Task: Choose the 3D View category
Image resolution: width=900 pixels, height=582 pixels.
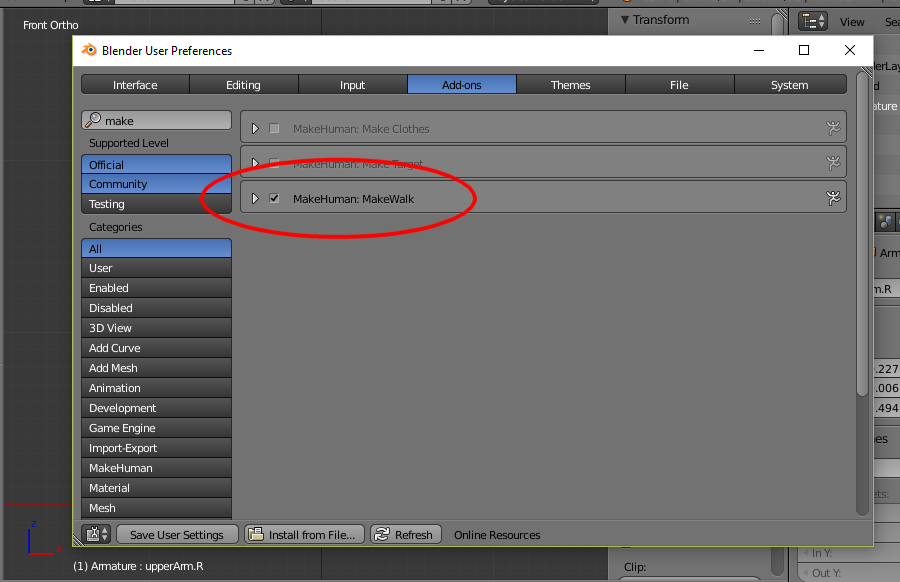Action: 156,328
